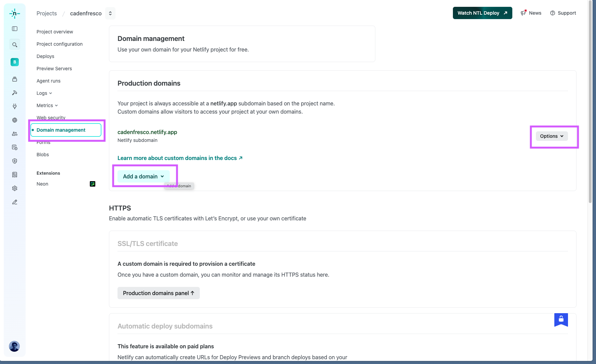Select Deploys in the project menu
The image size is (596, 364).
45,56
